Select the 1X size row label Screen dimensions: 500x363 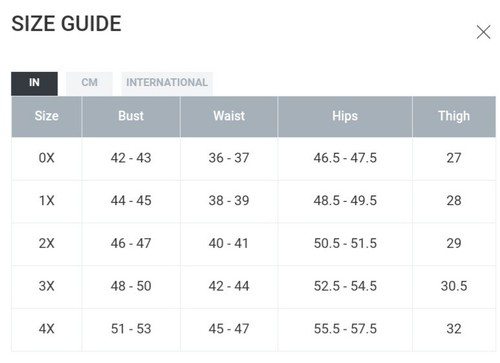(47, 201)
